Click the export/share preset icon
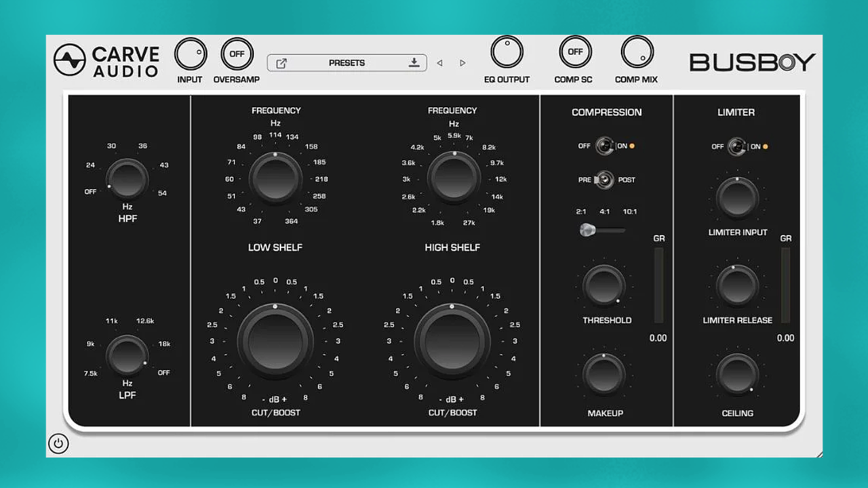Viewport: 868px width, 488px height. pyautogui.click(x=283, y=62)
